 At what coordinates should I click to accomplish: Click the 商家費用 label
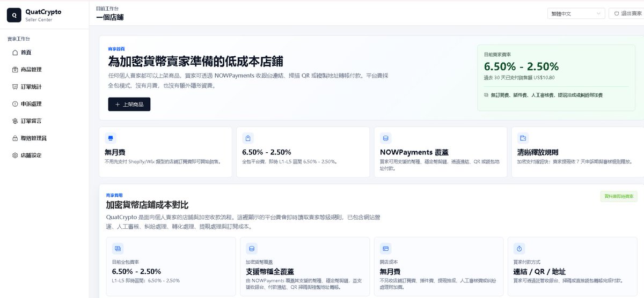coord(114,196)
